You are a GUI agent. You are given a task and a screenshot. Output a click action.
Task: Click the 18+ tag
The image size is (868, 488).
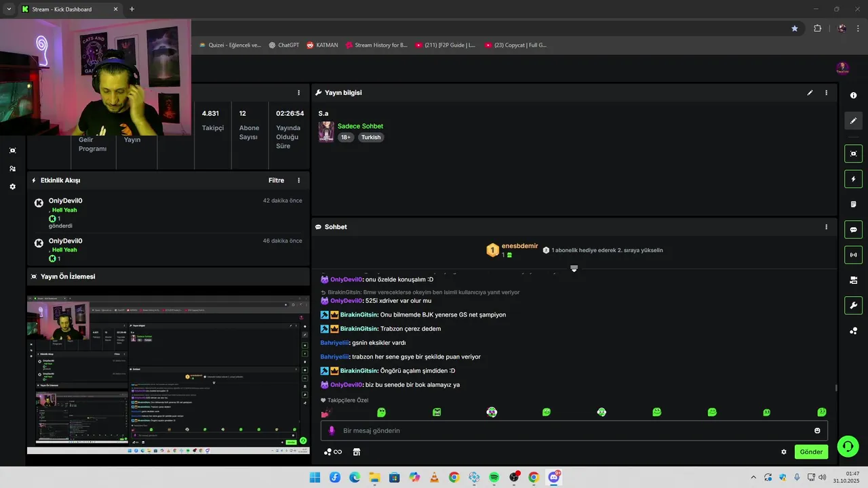click(346, 137)
